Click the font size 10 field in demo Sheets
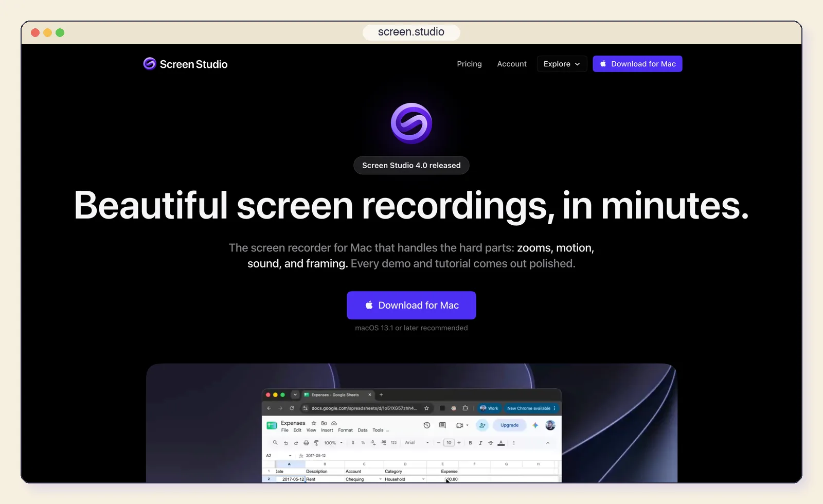 (x=449, y=443)
